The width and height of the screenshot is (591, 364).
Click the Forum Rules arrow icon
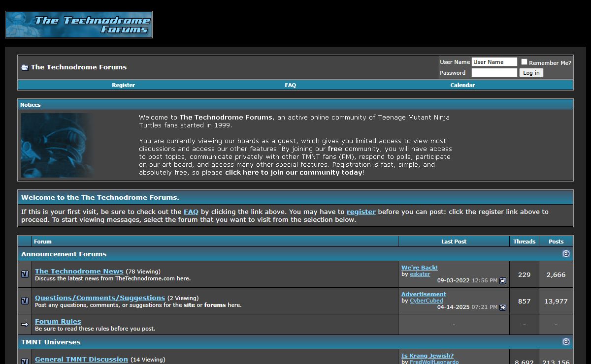click(25, 325)
